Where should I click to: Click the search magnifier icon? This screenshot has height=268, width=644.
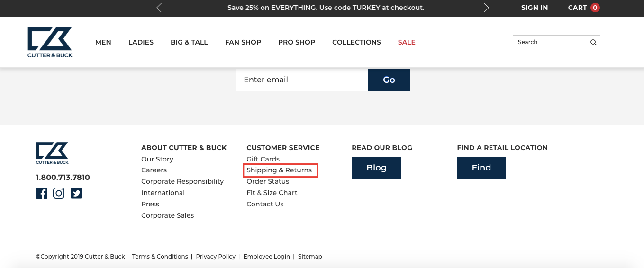click(x=593, y=42)
